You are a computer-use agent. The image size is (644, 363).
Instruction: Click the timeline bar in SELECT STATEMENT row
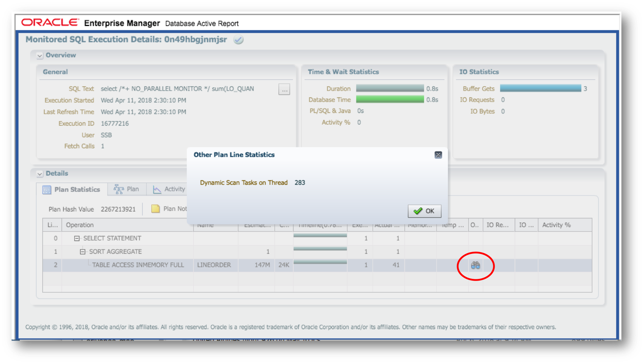pos(320,236)
